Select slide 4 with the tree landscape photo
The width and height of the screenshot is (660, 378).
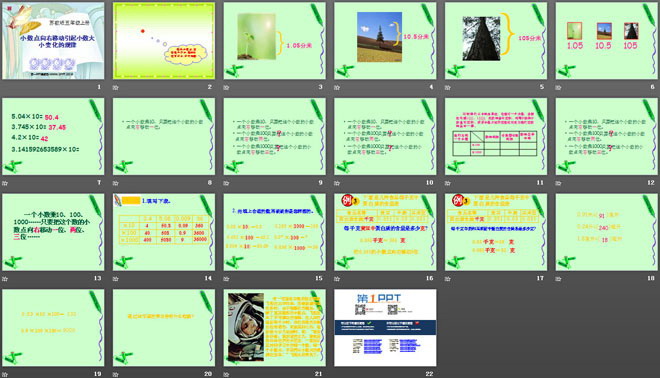pos(385,40)
